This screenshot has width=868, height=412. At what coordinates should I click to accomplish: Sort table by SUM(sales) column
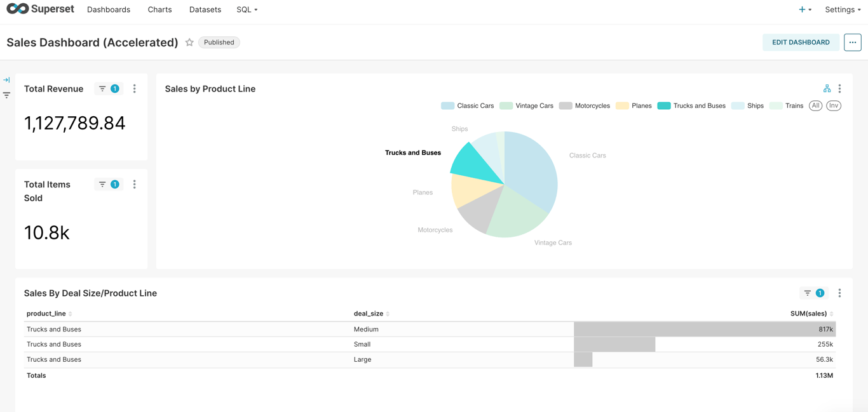(811, 314)
